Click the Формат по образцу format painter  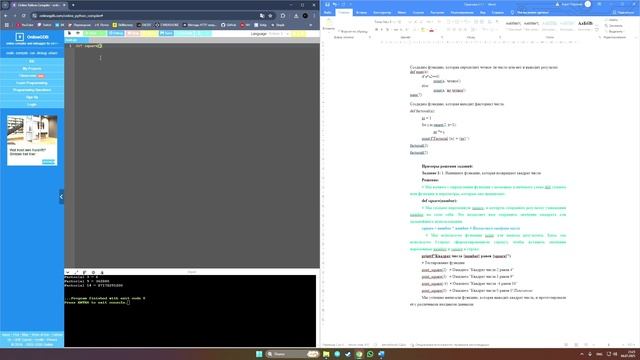coord(353,31)
